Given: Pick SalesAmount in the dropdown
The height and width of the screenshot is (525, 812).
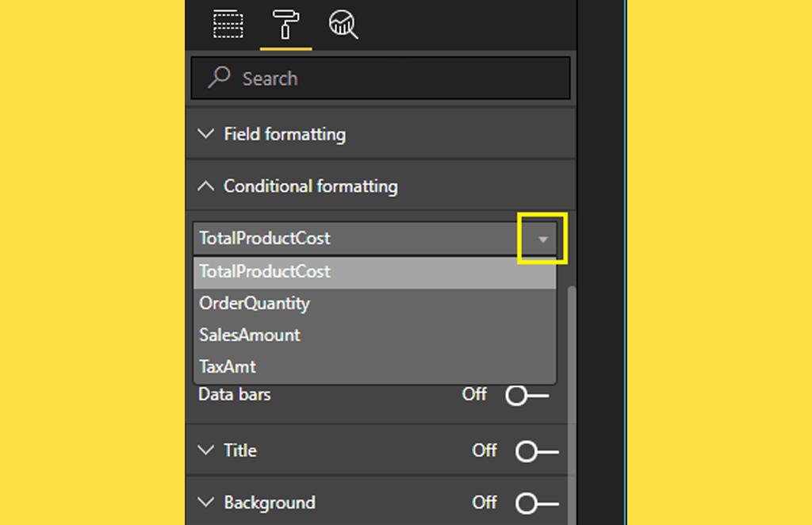Looking at the screenshot, I should click(x=250, y=335).
